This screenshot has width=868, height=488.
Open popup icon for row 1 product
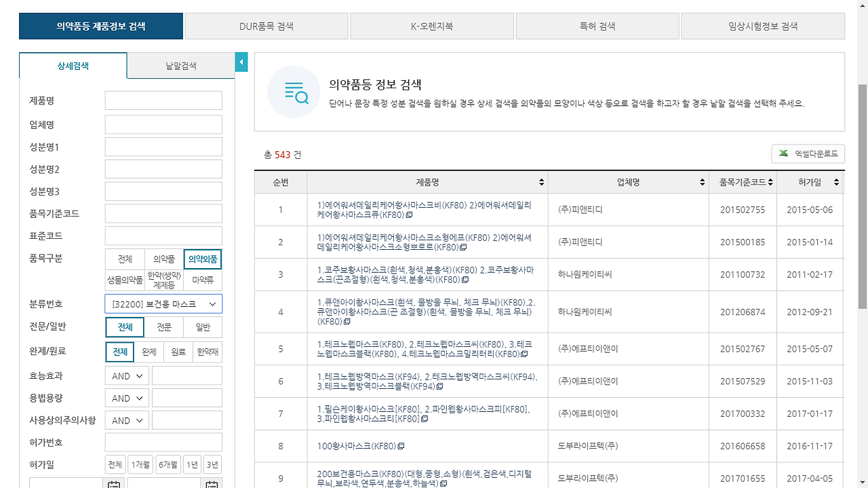point(409,215)
